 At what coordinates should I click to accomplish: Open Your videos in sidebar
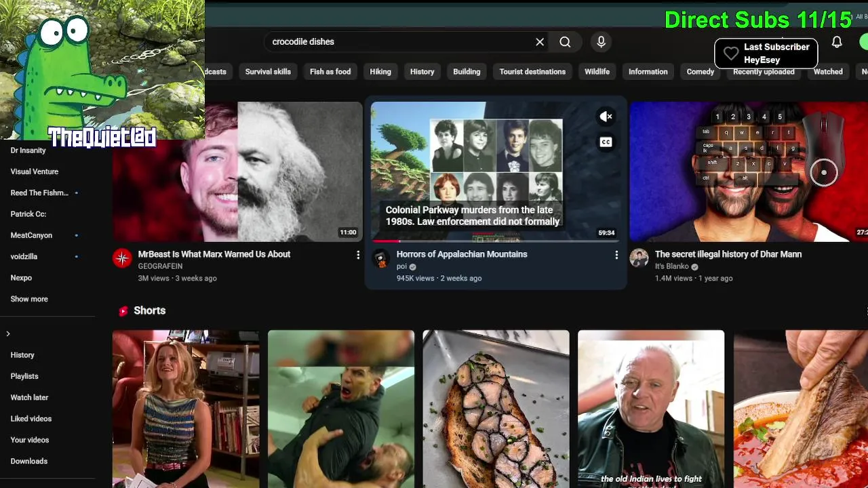click(30, 440)
